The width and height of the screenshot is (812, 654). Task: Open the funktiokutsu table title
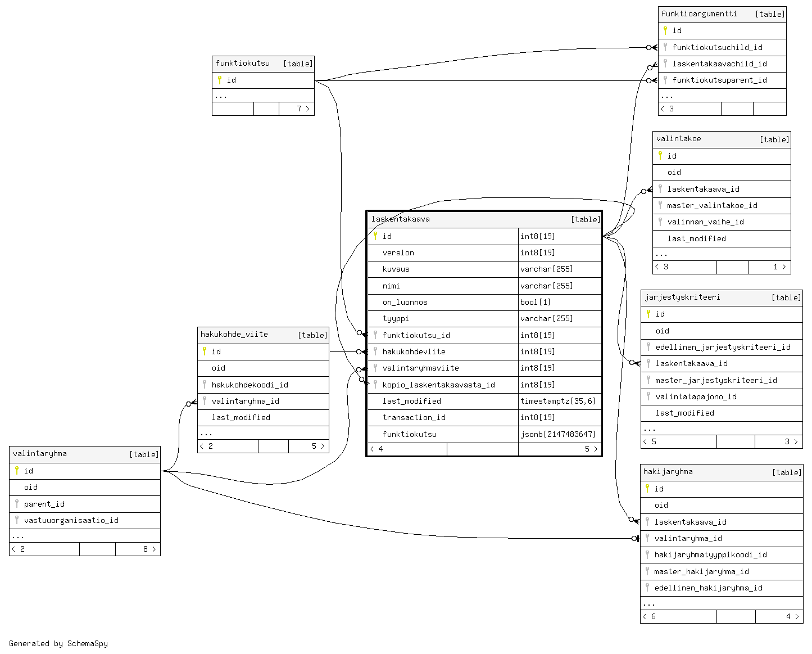point(243,63)
